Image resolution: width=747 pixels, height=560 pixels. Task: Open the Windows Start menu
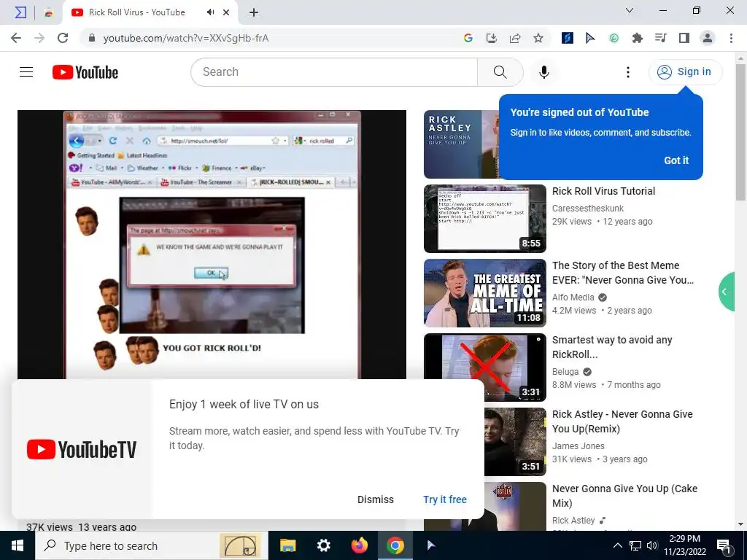[x=18, y=545]
